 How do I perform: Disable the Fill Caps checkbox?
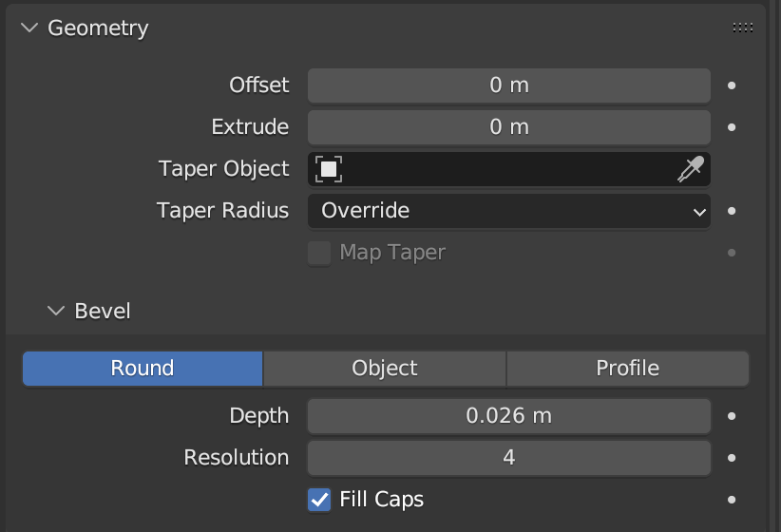[x=319, y=500]
